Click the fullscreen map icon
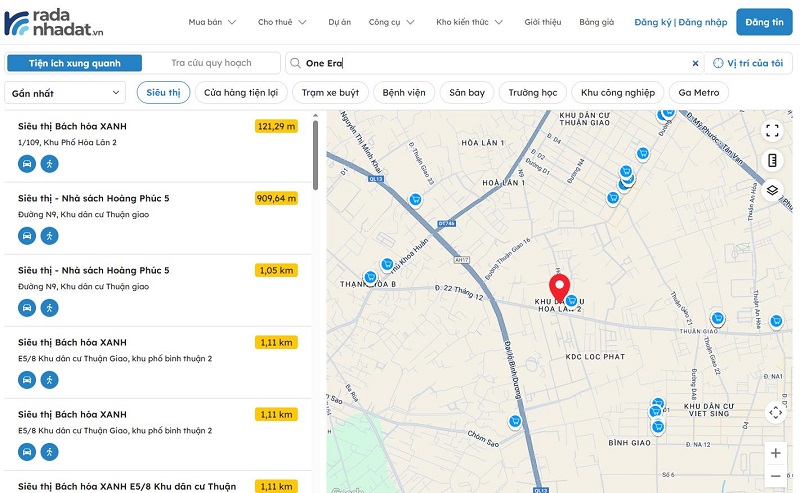This screenshot has height=493, width=800. coord(772,131)
